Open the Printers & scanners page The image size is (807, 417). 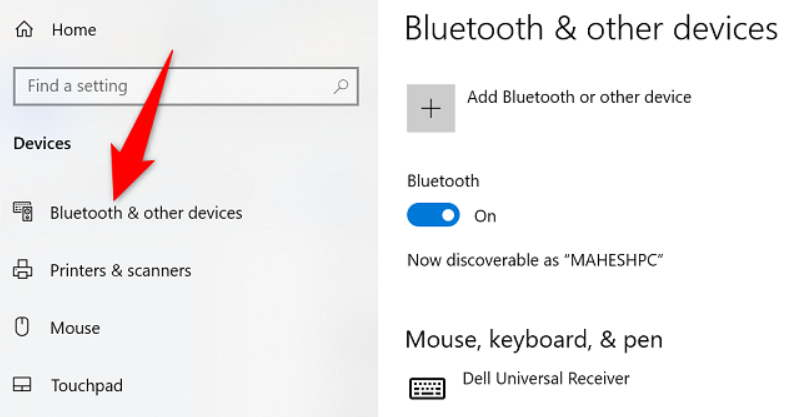[x=120, y=270]
